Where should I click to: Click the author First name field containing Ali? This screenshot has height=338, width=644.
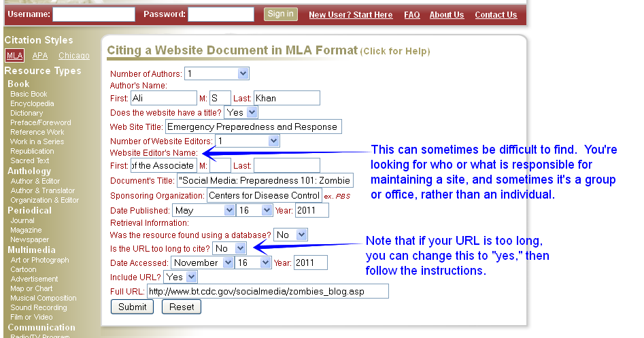(x=164, y=98)
